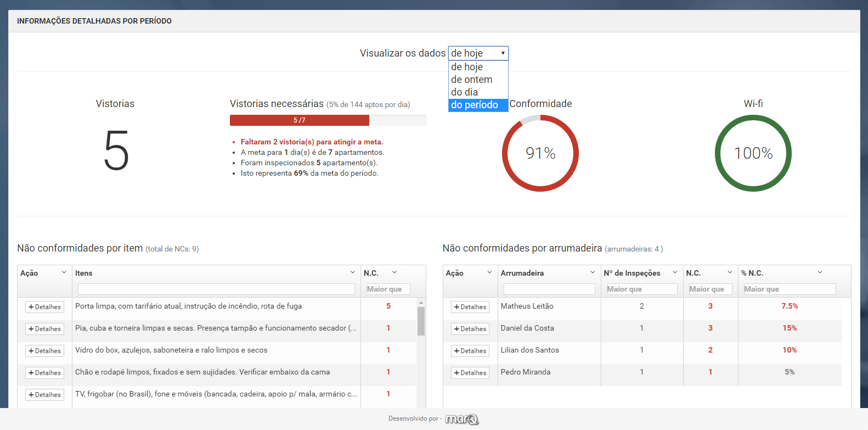This screenshot has height=430, width=868.
Task: Open the % N.C. column menu chevron
Action: tap(820, 272)
